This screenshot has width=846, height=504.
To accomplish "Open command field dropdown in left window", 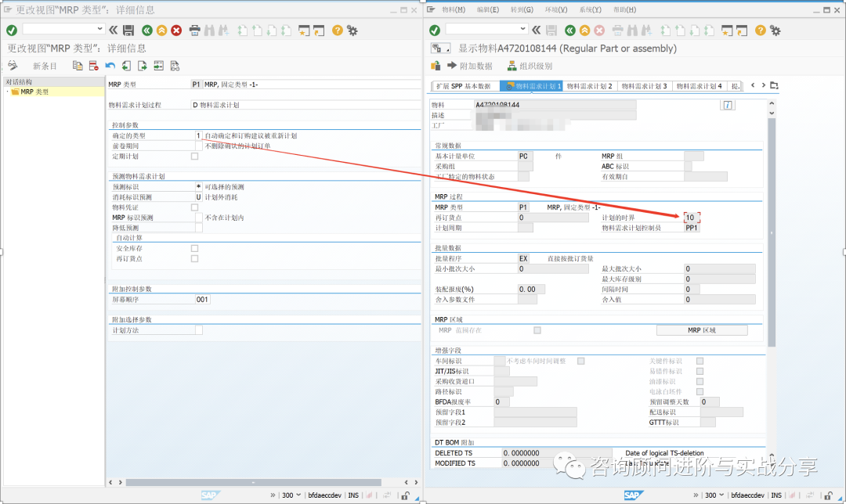I will click(x=99, y=29).
